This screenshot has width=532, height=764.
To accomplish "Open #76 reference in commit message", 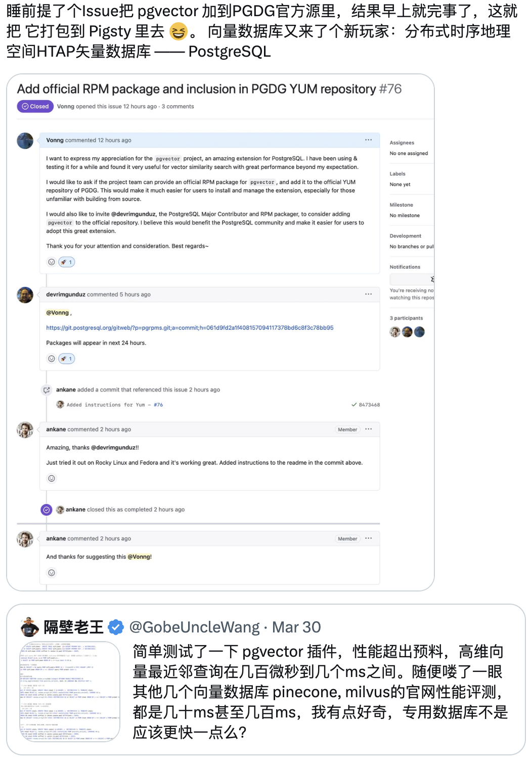I will pos(158,405).
